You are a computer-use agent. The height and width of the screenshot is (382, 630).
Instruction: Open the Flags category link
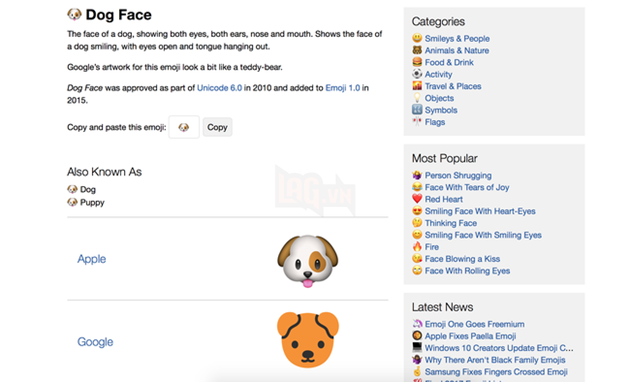click(435, 122)
